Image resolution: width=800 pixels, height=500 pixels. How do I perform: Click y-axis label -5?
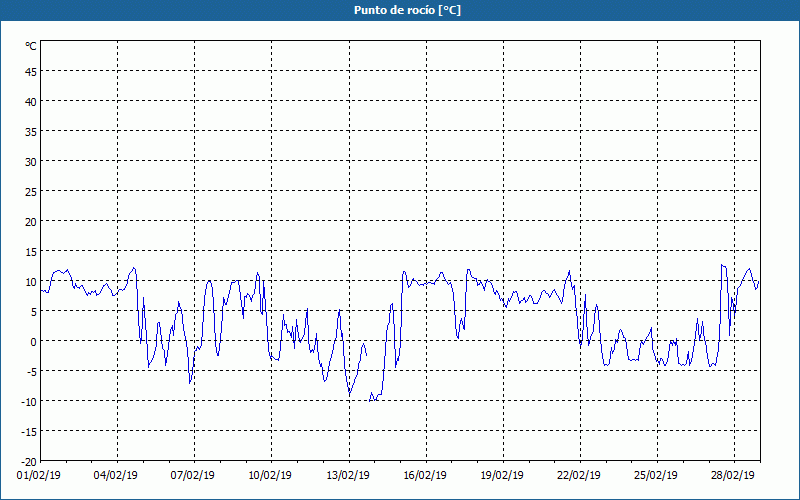click(32, 372)
